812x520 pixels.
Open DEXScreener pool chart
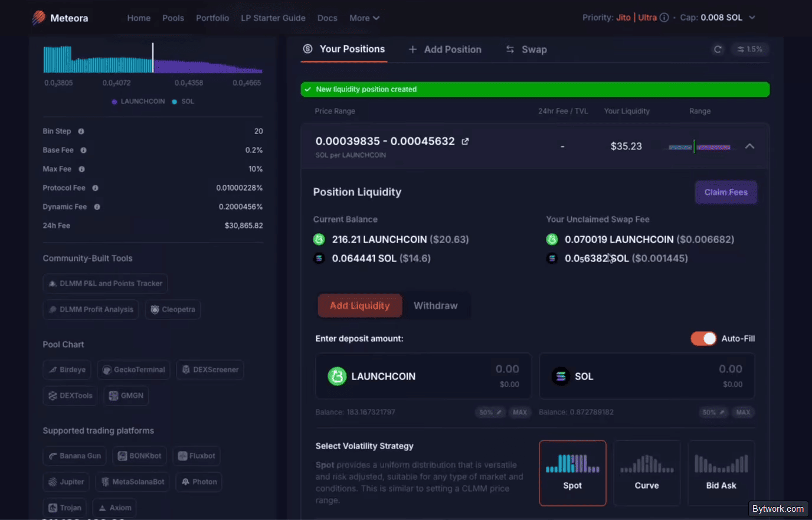tap(210, 369)
